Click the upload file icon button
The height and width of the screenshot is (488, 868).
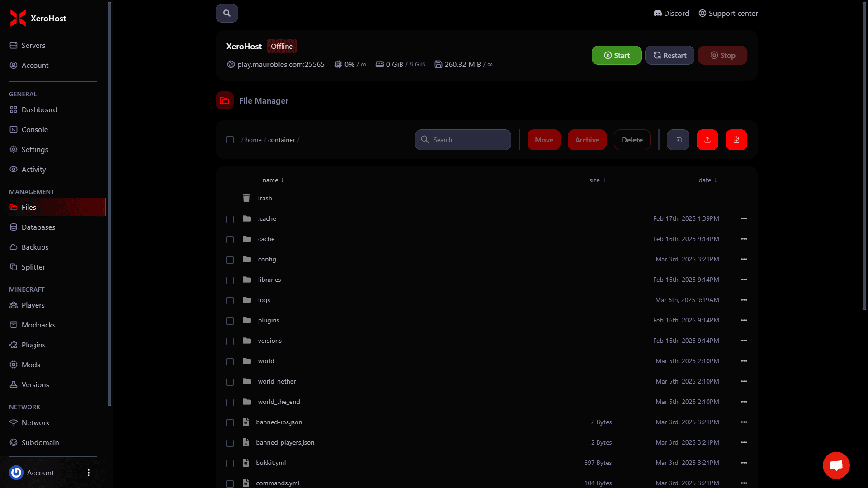[x=708, y=140]
